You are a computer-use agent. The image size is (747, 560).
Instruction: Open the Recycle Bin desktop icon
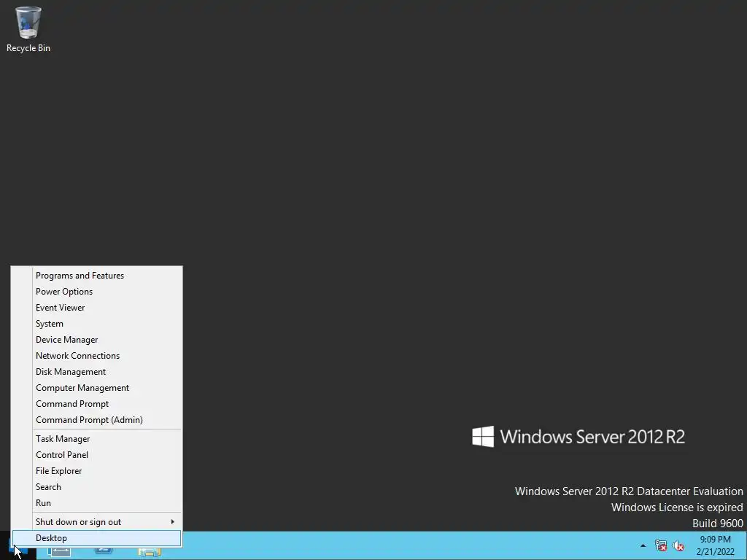point(28,29)
